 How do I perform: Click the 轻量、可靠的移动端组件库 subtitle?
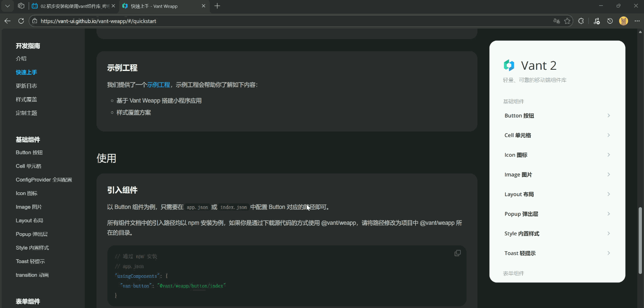click(x=535, y=80)
